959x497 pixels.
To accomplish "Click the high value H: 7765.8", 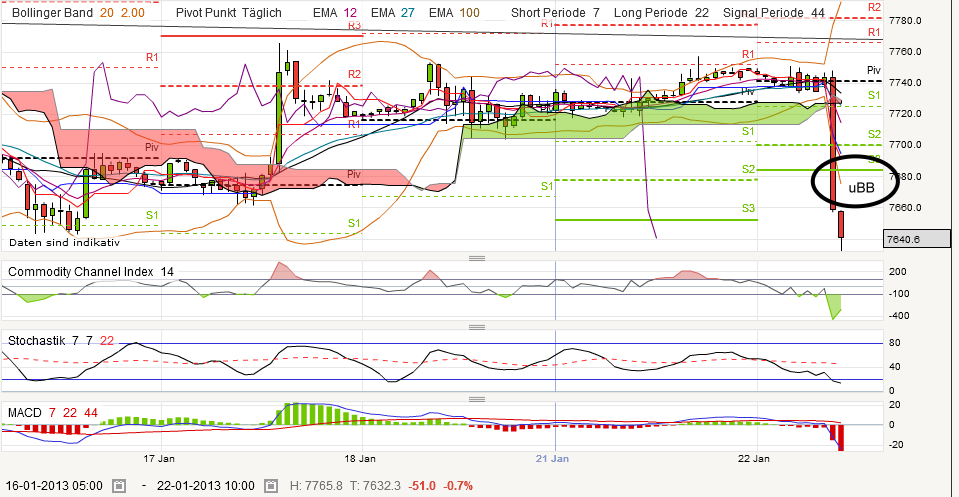I will pos(316,486).
